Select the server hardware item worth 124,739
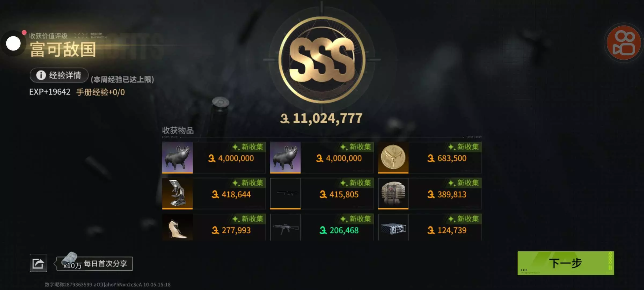This screenshot has height=290, width=644. pos(393,227)
